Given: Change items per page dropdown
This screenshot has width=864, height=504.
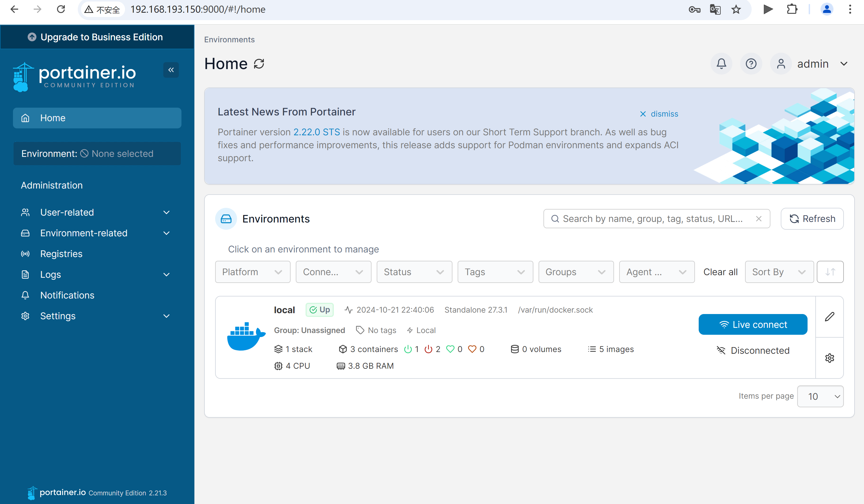Looking at the screenshot, I should (821, 396).
